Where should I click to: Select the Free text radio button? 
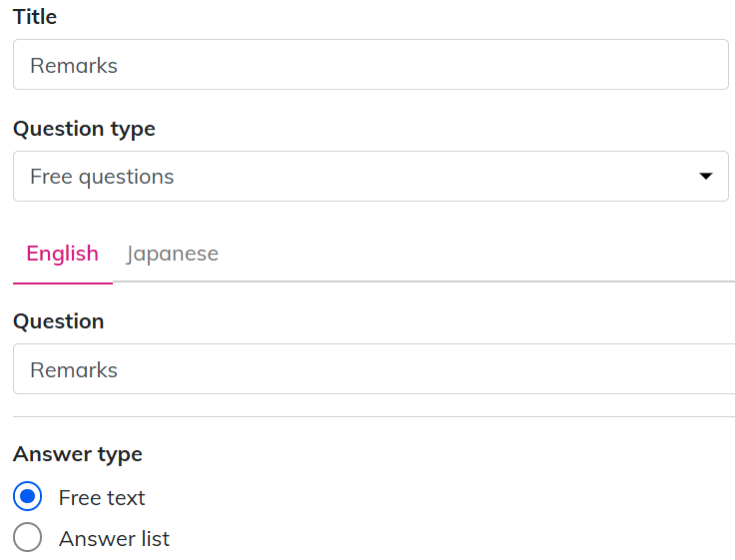click(x=28, y=497)
